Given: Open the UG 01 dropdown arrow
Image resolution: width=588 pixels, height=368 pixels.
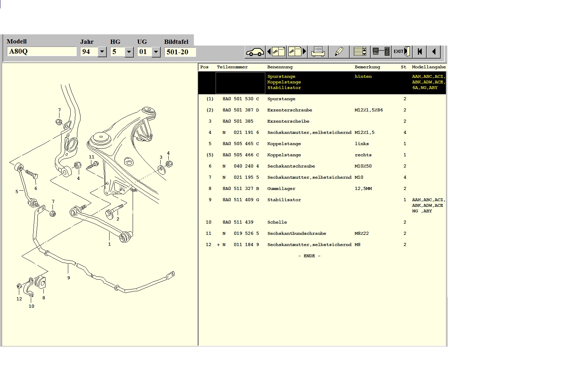Looking at the screenshot, I should (x=156, y=52).
